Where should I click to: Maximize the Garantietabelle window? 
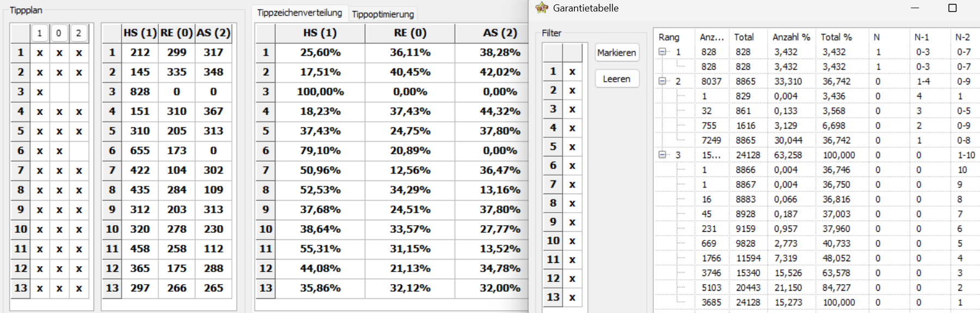pos(952,8)
